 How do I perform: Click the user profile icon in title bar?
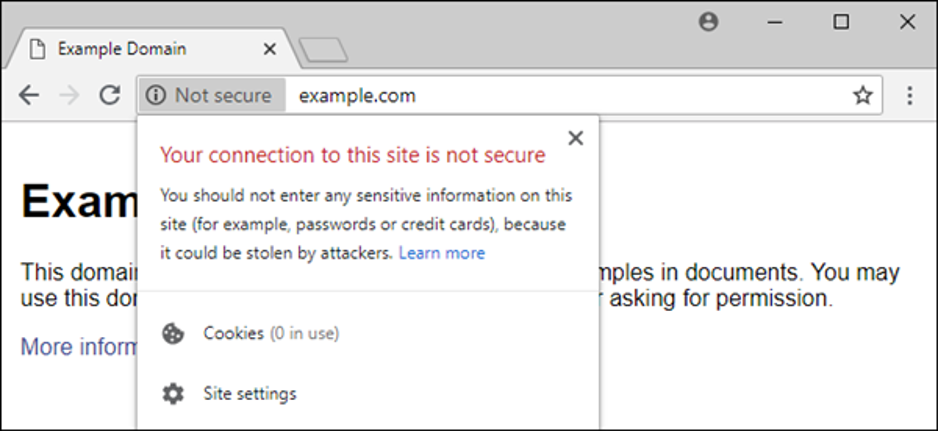(x=708, y=22)
